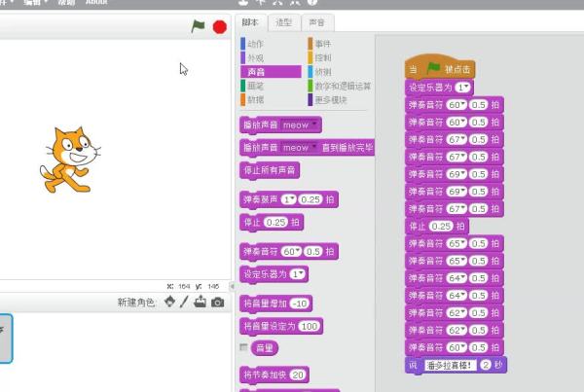Switch to the 造型 tab

pyautogui.click(x=284, y=22)
